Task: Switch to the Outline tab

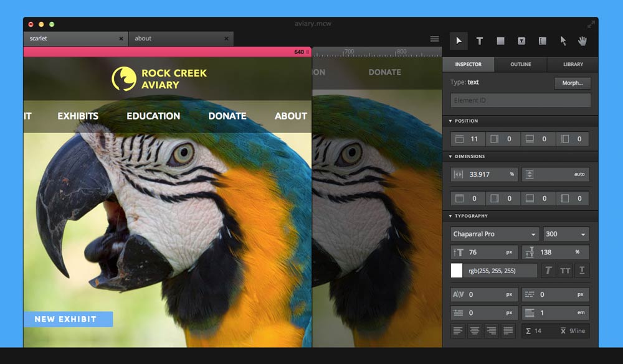Action: [521, 64]
